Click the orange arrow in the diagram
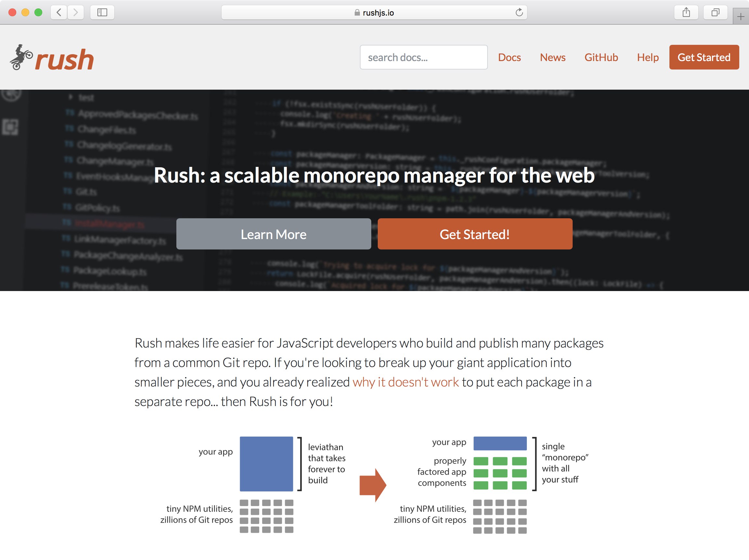This screenshot has height=560, width=749. (373, 485)
